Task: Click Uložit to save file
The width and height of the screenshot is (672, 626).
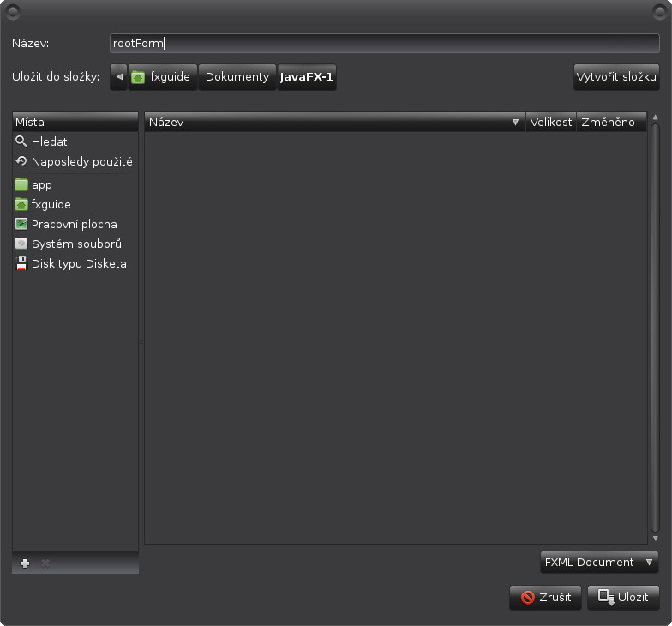Action: [623, 597]
